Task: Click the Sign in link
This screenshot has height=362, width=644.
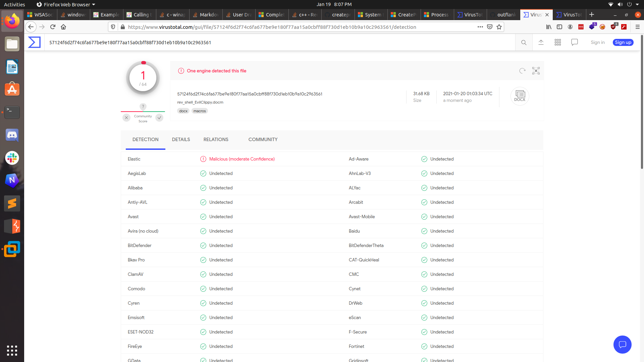Action: pyautogui.click(x=597, y=42)
